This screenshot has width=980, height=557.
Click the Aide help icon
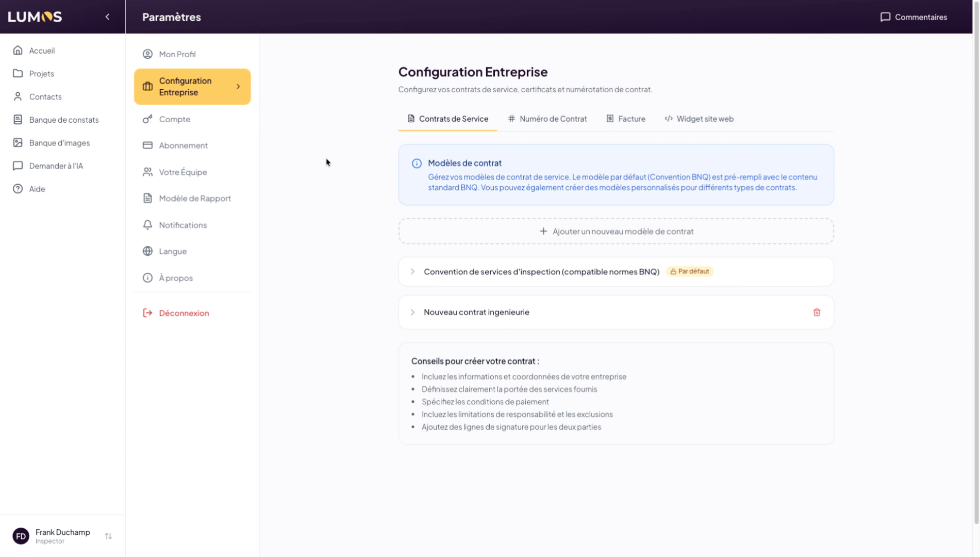18,189
